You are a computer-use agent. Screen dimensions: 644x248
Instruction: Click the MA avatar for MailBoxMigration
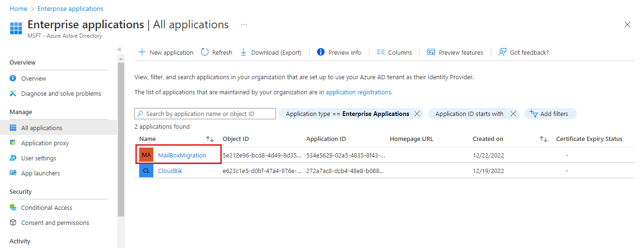[x=146, y=155]
